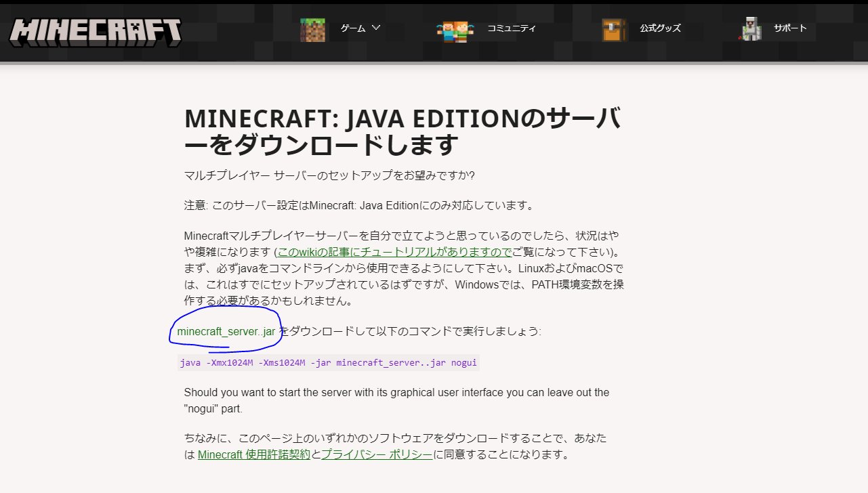
Task: Click the をダウンロードして以下のコマンド instruction text
Action: tap(411, 332)
